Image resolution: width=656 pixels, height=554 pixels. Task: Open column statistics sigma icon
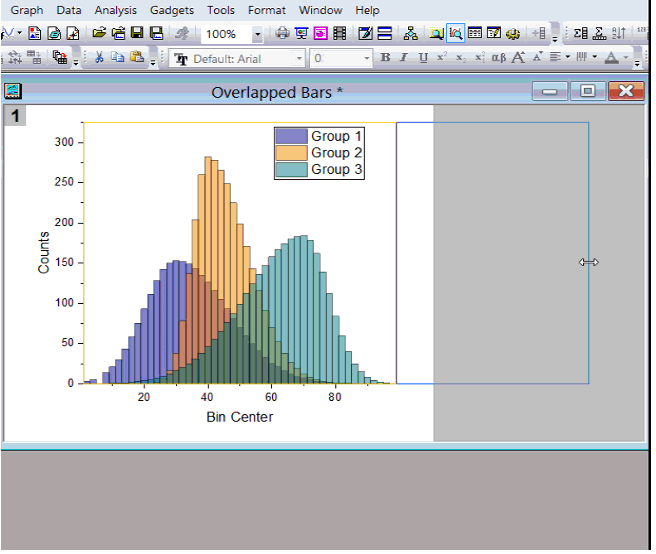click(580, 33)
